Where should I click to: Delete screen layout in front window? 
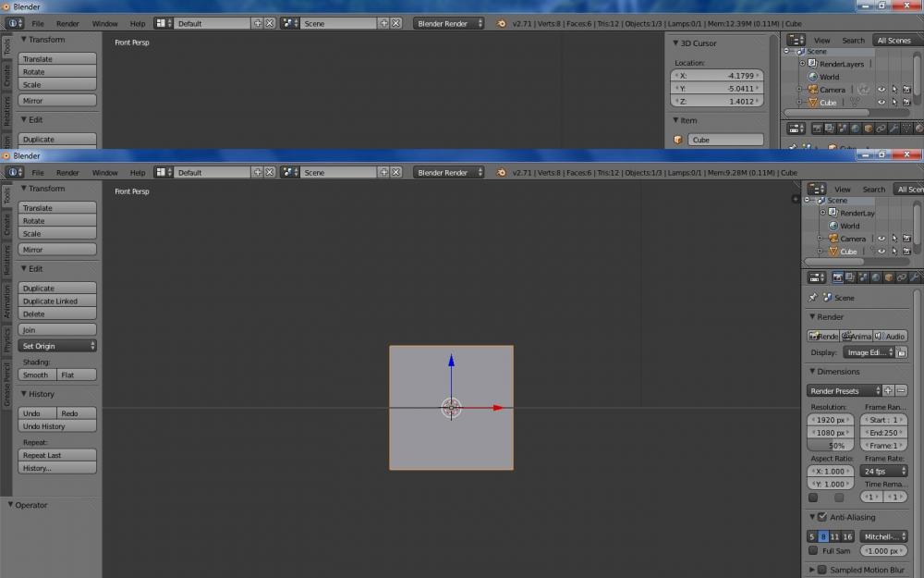(269, 172)
